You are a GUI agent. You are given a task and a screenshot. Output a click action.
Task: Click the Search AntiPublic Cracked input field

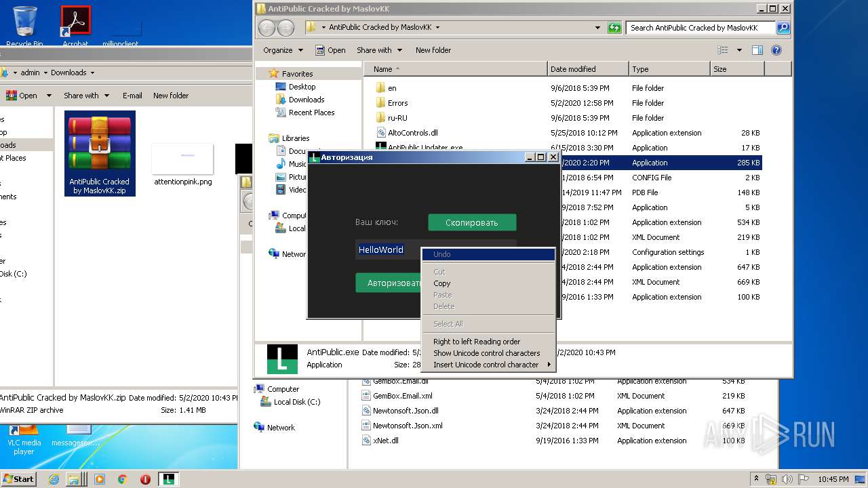[701, 28]
